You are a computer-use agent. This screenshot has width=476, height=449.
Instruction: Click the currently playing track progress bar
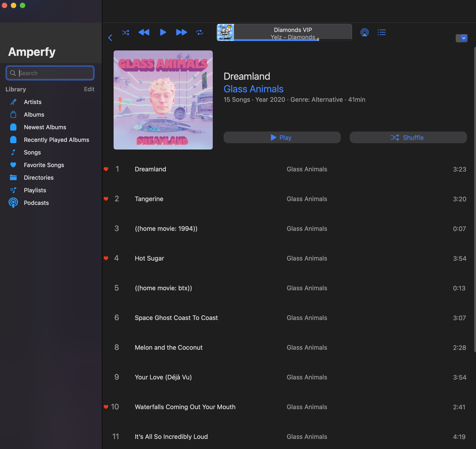click(x=293, y=40)
